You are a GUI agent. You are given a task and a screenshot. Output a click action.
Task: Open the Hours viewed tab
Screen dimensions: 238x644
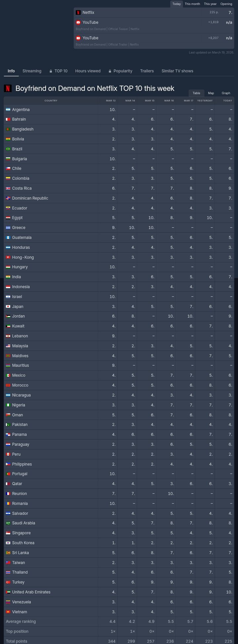point(88,71)
